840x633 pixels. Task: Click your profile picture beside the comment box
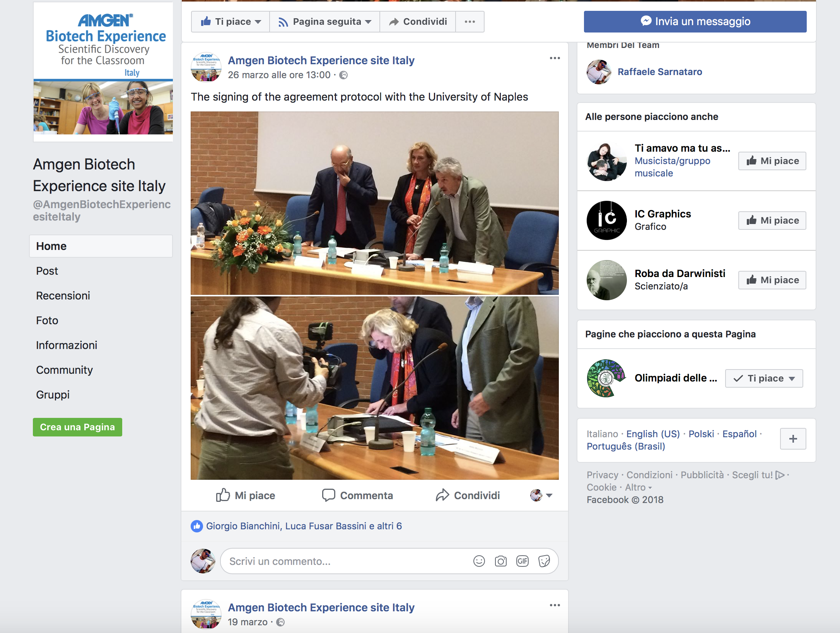[203, 561]
